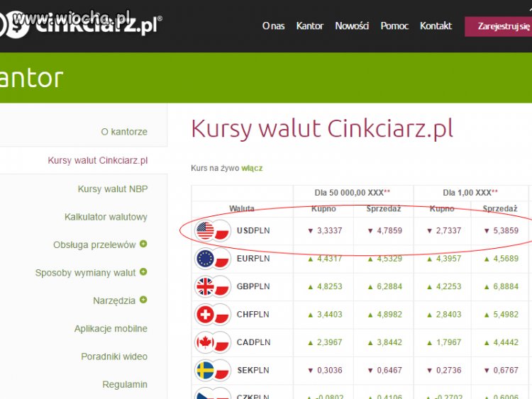
Task: Click SEKPLN rate value 0,6767
Action: tap(506, 371)
